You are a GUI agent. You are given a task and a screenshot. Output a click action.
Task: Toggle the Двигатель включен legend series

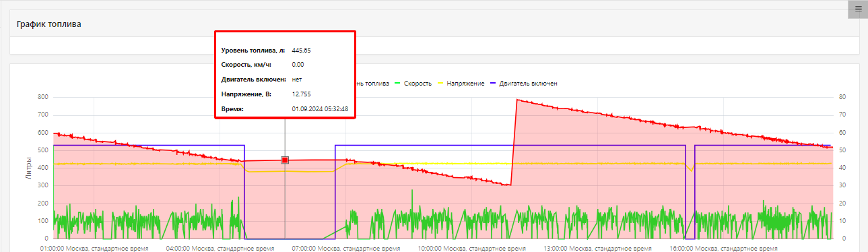[x=525, y=84]
